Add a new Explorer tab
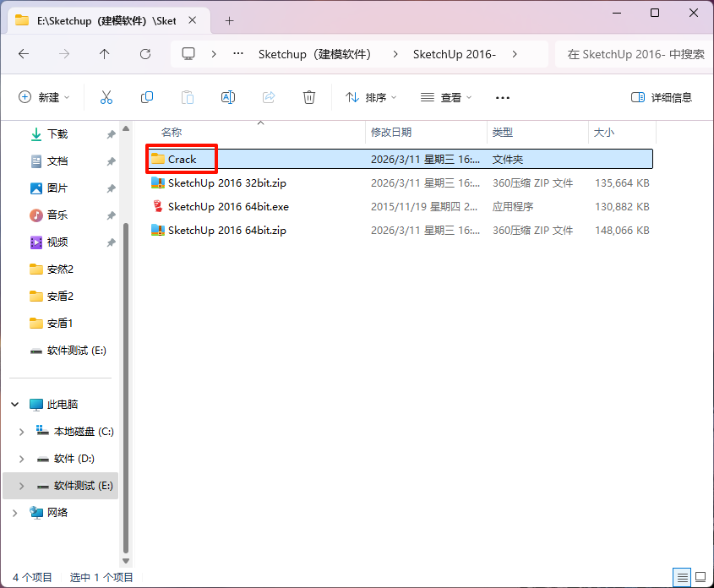714x588 pixels. 230,20
